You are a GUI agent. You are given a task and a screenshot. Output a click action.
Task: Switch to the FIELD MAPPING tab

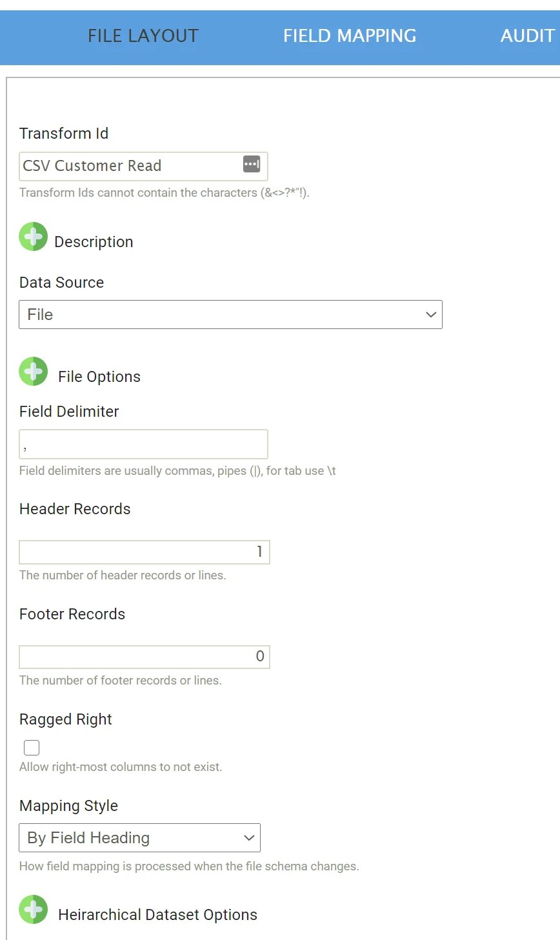[349, 35]
